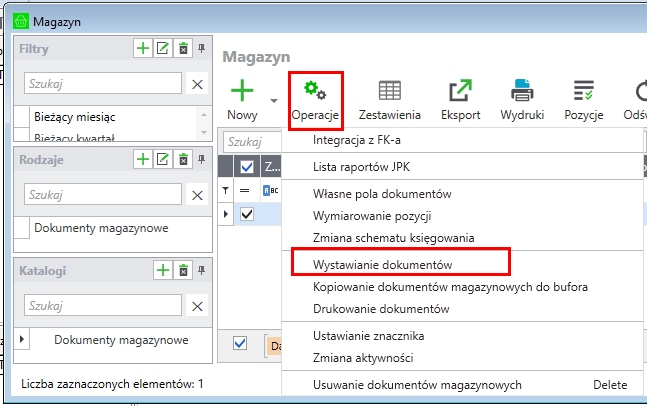Open the Zestawienia table icon
The height and width of the screenshot is (406, 647).
click(389, 91)
